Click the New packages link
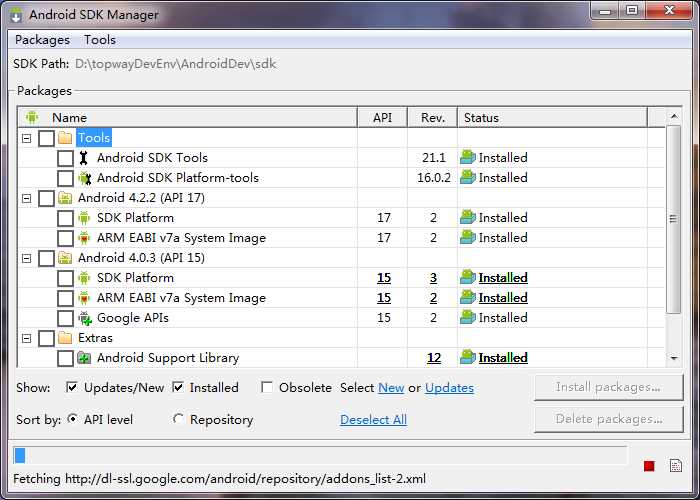 (x=391, y=388)
